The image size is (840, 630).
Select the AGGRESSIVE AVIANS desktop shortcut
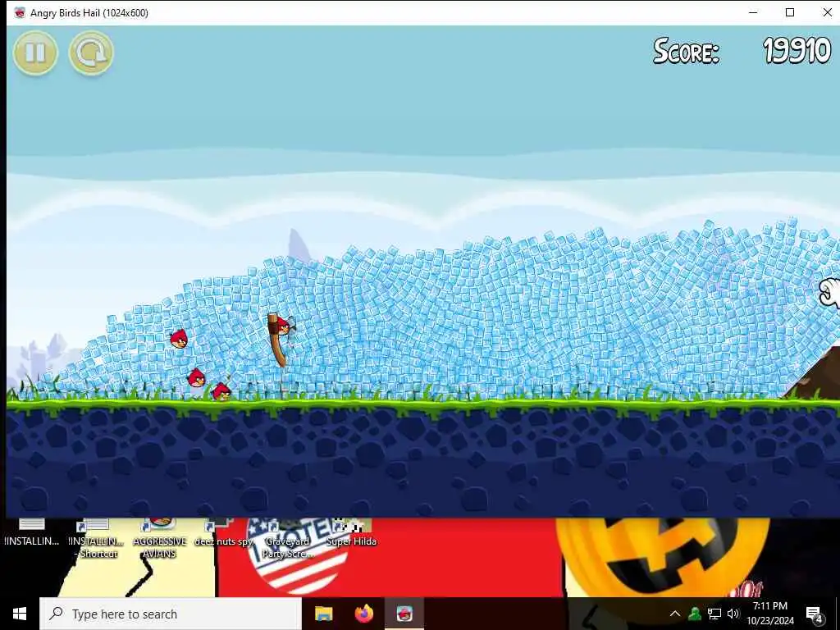point(160,538)
